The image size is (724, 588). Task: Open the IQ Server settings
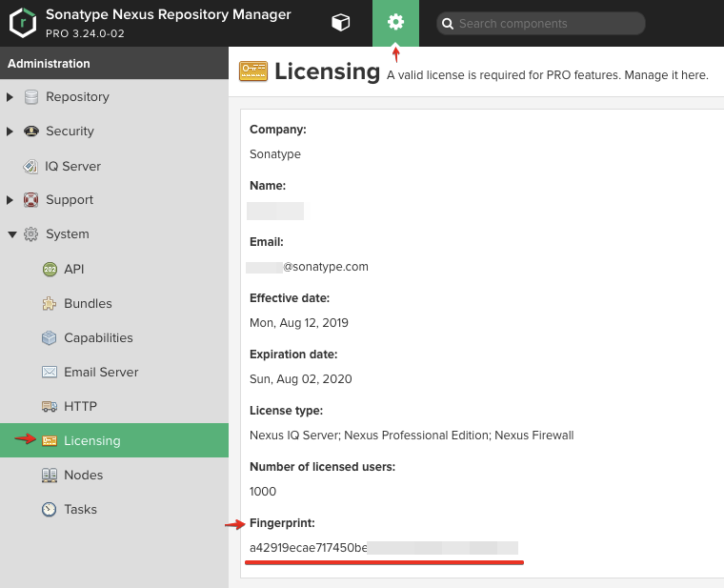click(x=71, y=166)
